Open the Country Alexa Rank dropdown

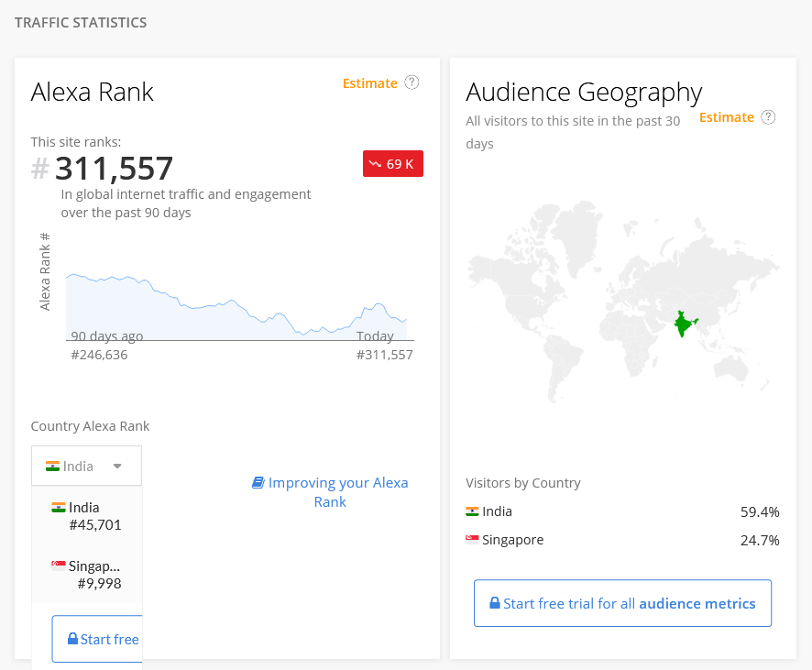point(86,466)
